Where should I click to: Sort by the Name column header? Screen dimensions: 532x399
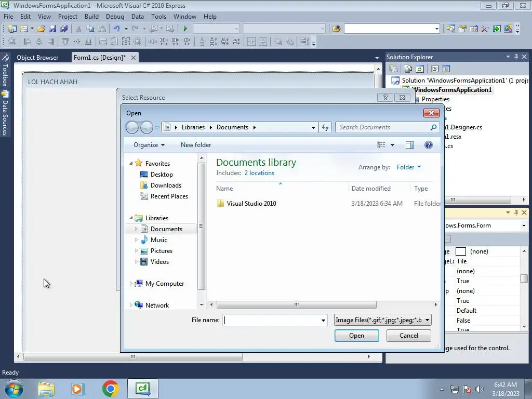tap(224, 189)
